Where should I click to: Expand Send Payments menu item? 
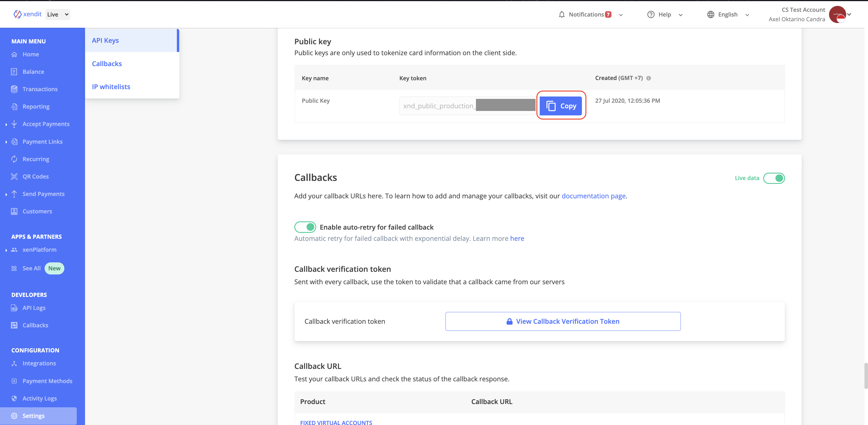6,194
